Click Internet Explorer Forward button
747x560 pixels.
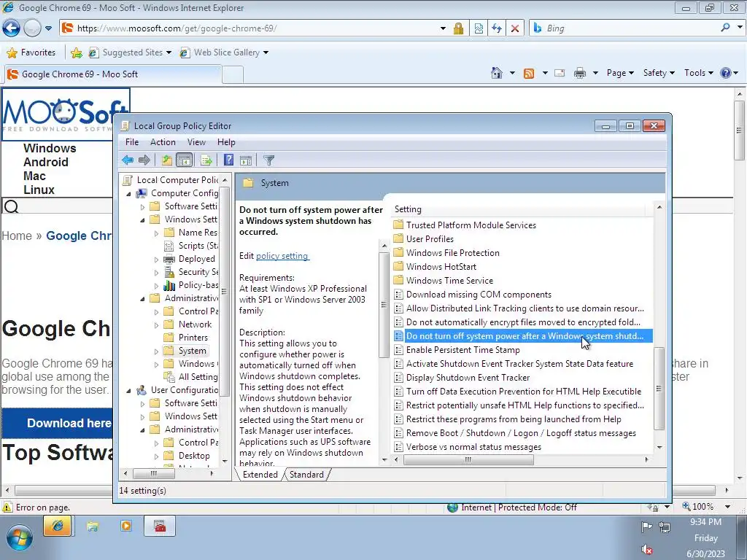(32, 28)
